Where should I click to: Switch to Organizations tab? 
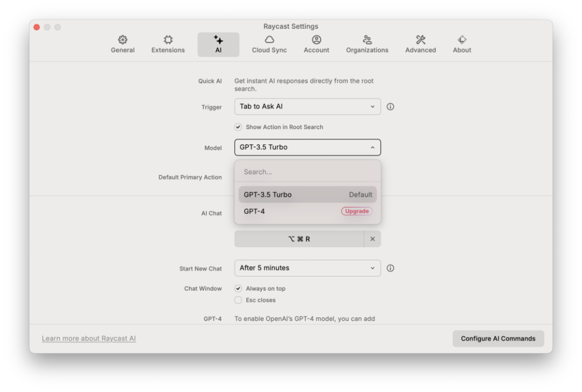[x=367, y=45]
